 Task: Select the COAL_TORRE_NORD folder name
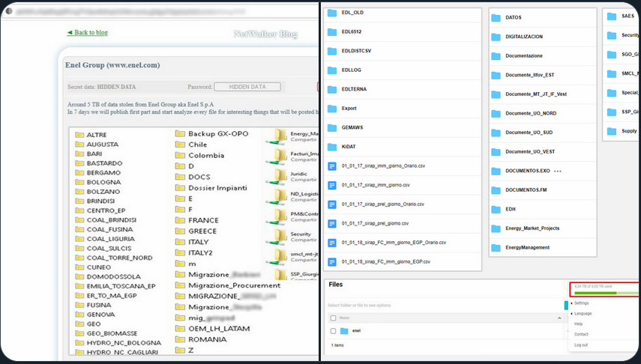[119, 258]
